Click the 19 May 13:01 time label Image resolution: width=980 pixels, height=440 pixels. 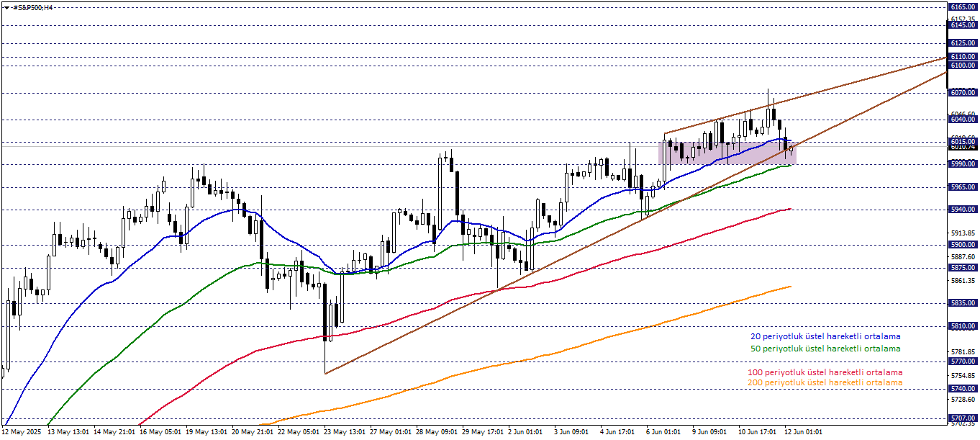pyautogui.click(x=207, y=432)
